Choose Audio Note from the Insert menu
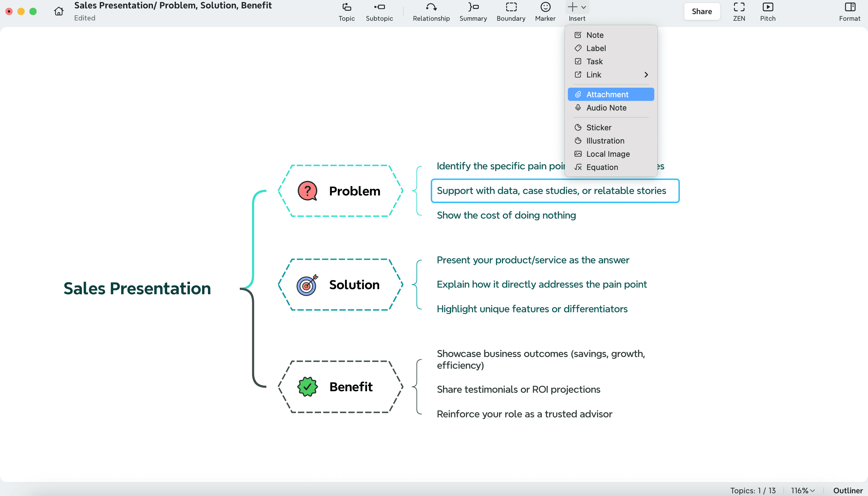 (x=610, y=108)
